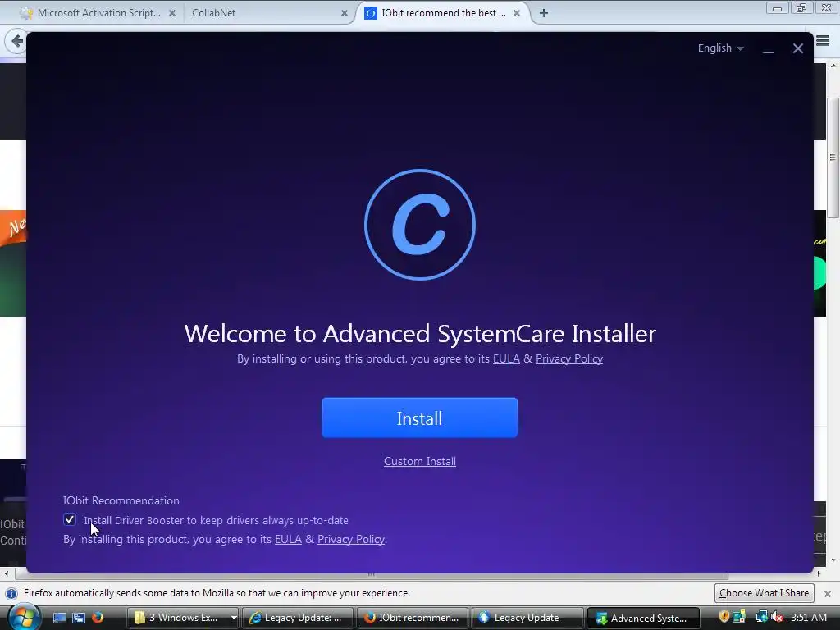Screen dimensions: 840x630
Task: Click Show Desktop quick launch icon
Action: coord(59,618)
